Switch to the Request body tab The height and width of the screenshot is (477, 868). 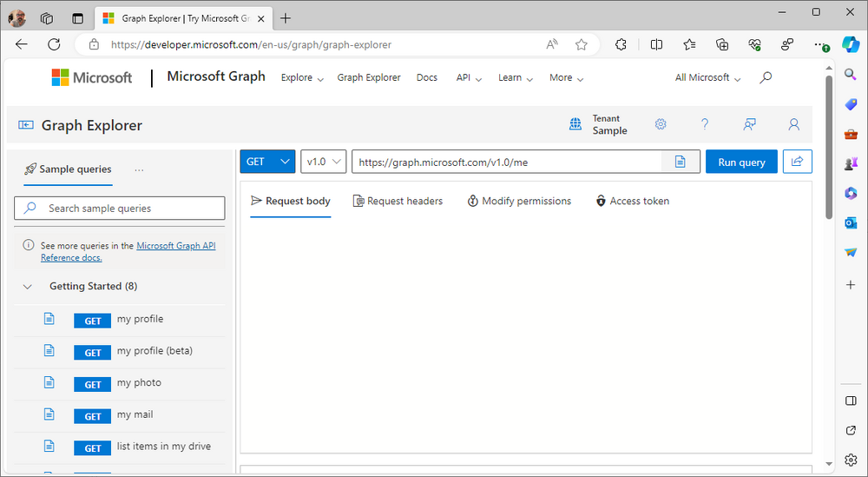(291, 201)
